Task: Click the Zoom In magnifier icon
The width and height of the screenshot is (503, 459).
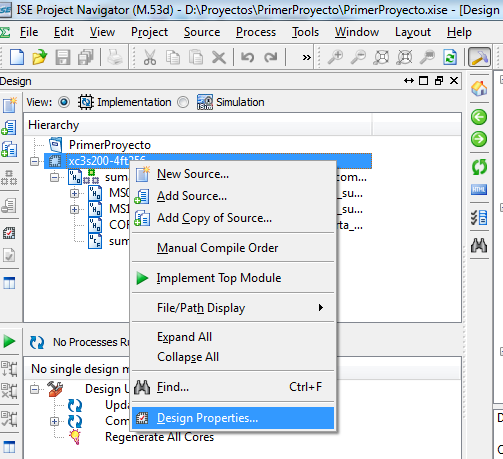Action: pyautogui.click(x=335, y=57)
